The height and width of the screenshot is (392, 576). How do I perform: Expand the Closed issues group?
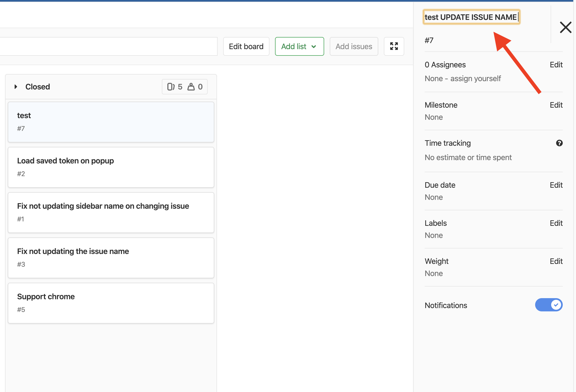[15, 86]
